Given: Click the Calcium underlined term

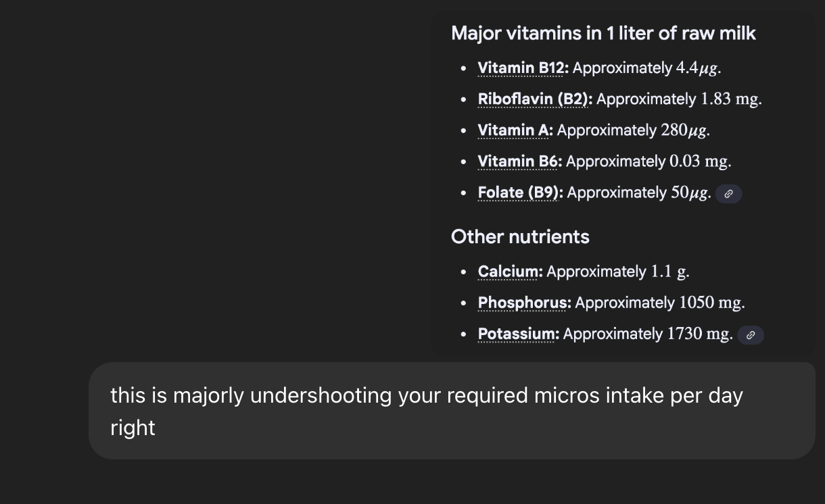Looking at the screenshot, I should pos(510,272).
